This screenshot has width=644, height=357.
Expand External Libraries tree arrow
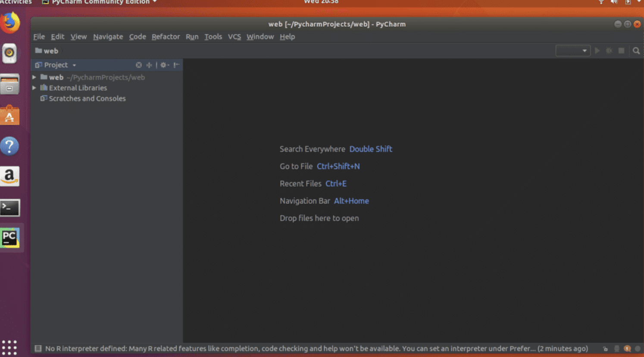click(x=34, y=88)
